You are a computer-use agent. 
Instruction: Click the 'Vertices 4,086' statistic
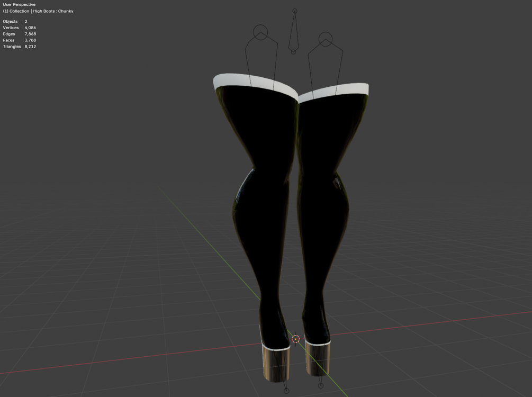pyautogui.click(x=20, y=28)
